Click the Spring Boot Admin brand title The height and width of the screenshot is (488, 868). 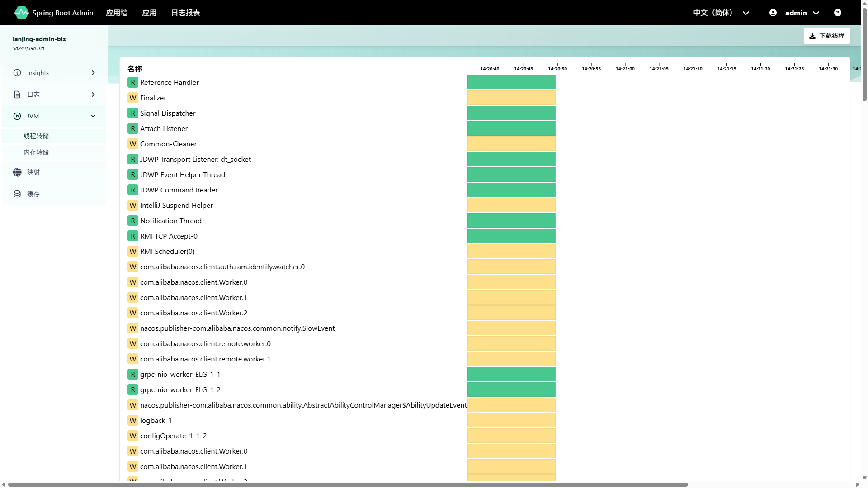63,13
